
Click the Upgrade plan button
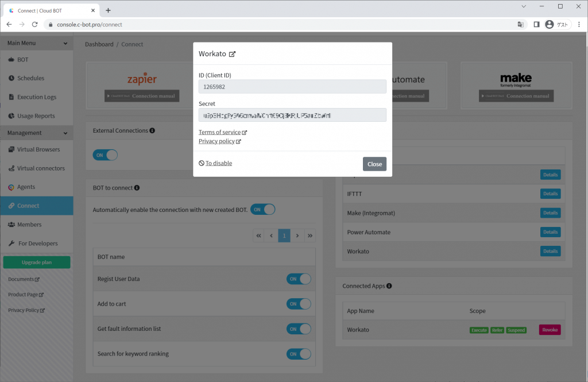click(x=37, y=263)
